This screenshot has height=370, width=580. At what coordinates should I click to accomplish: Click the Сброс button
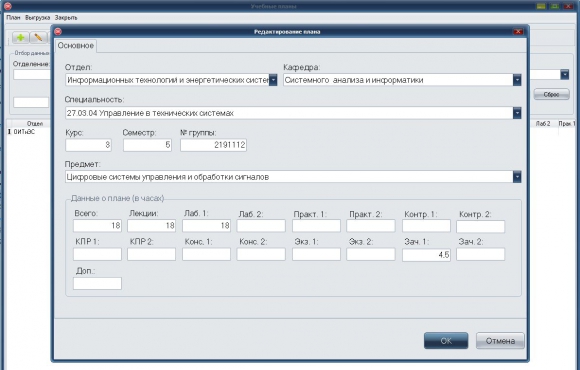(x=552, y=94)
